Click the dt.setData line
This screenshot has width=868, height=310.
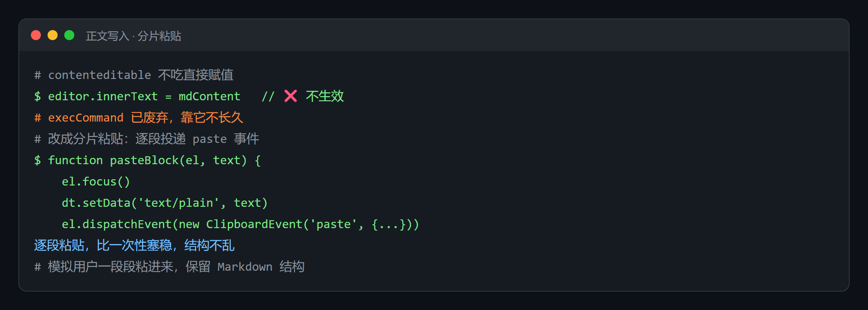tap(165, 203)
